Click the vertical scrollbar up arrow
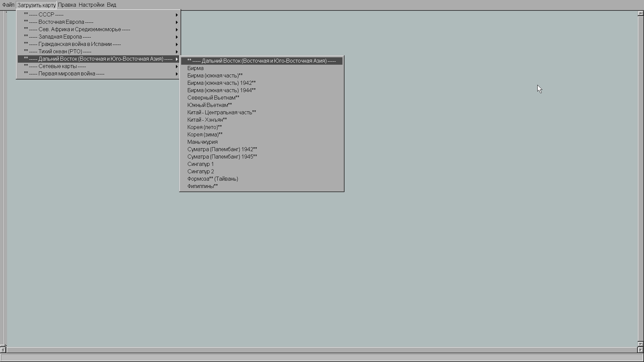644x362 pixels. tap(640, 14)
